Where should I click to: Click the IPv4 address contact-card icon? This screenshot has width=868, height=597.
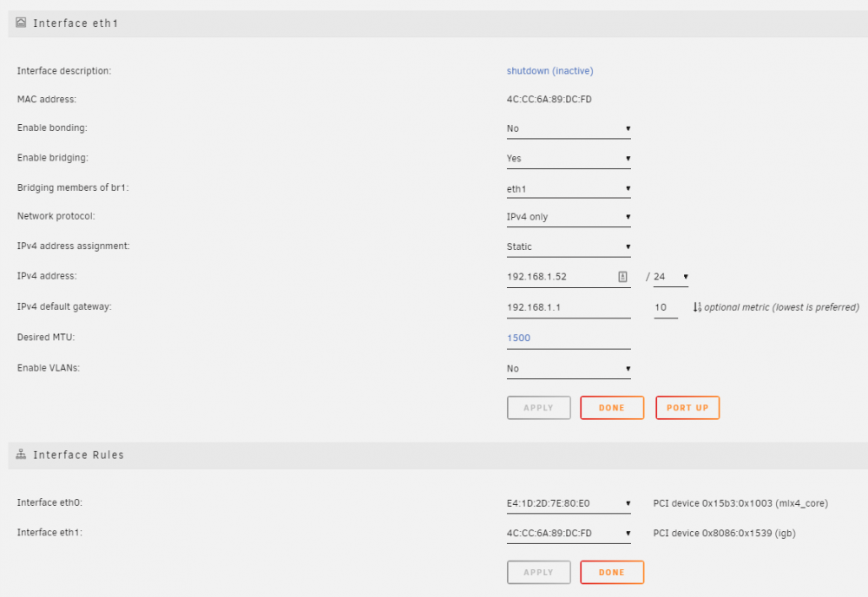click(622, 277)
